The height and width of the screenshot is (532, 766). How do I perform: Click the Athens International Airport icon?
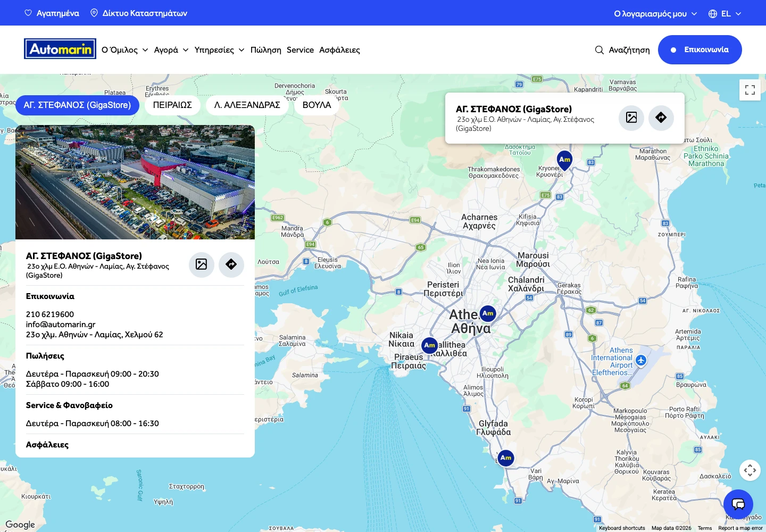click(x=641, y=361)
